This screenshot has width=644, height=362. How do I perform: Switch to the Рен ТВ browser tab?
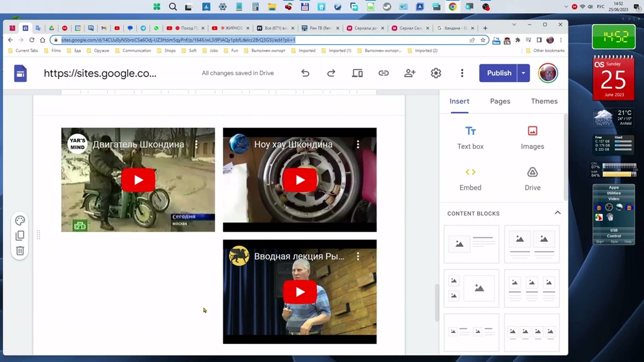point(319,28)
